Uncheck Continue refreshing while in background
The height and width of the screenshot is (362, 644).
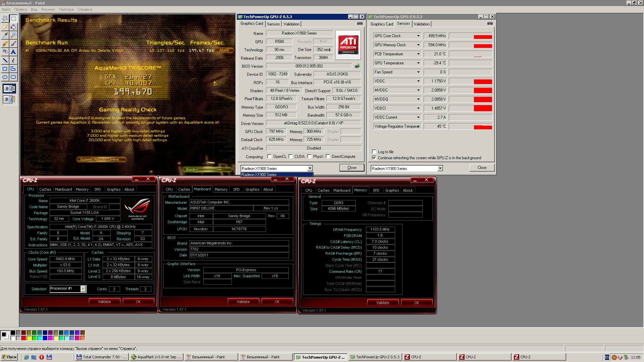[374, 158]
